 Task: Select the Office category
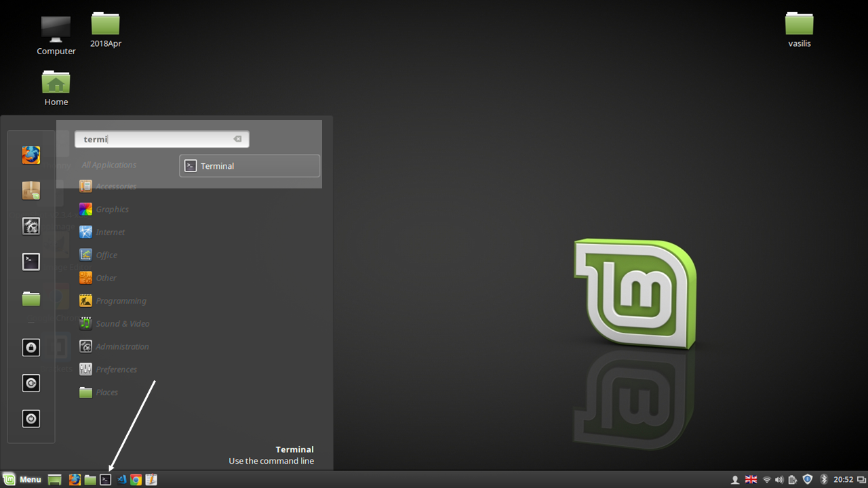[x=98, y=255]
